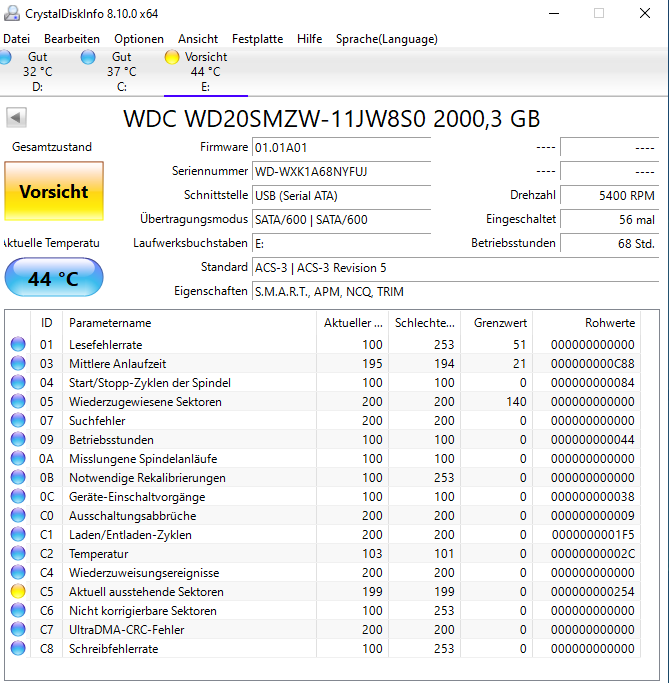Click blue status icon next to Lesefehlerrate
This screenshot has width=669, height=683.
pyautogui.click(x=18, y=344)
